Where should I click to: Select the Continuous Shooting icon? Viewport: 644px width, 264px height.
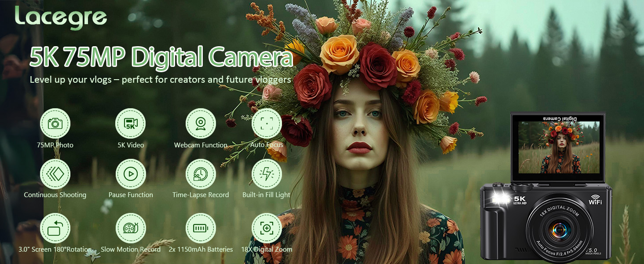pos(55,174)
